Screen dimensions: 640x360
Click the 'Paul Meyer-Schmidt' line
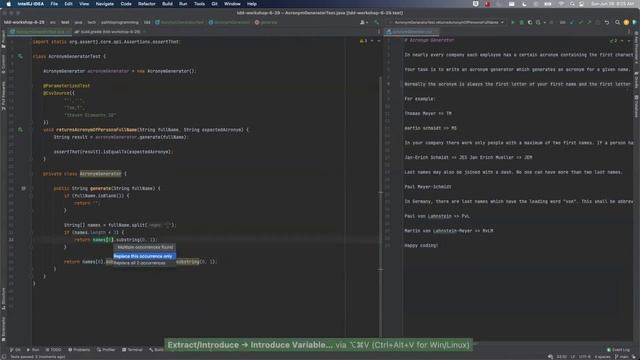(x=428, y=187)
